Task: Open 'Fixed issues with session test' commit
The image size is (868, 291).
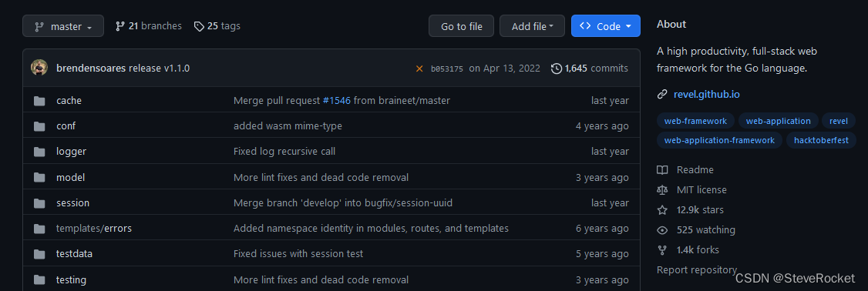Action: (298, 254)
